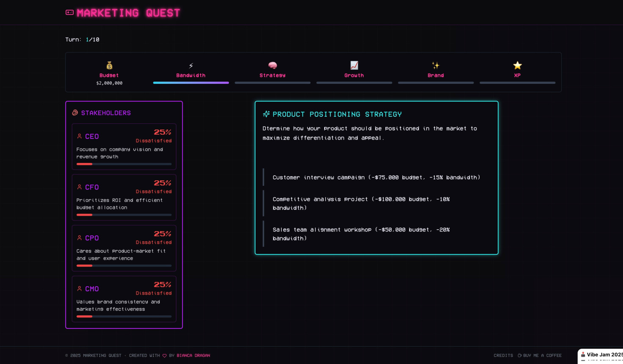Select the CMO stakeholder card
Image resolution: width=623 pixels, height=364 pixels.
tap(124, 299)
